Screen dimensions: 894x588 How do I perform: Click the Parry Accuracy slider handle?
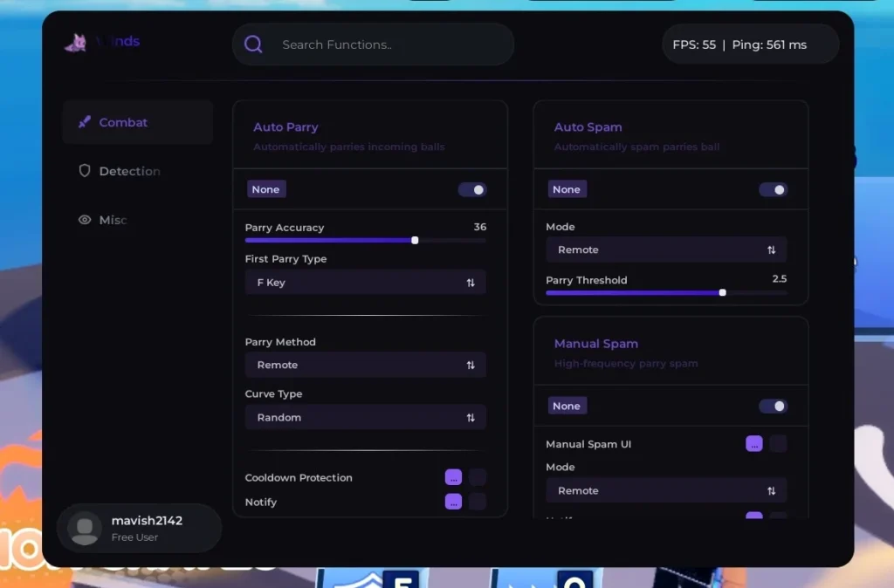click(x=415, y=240)
